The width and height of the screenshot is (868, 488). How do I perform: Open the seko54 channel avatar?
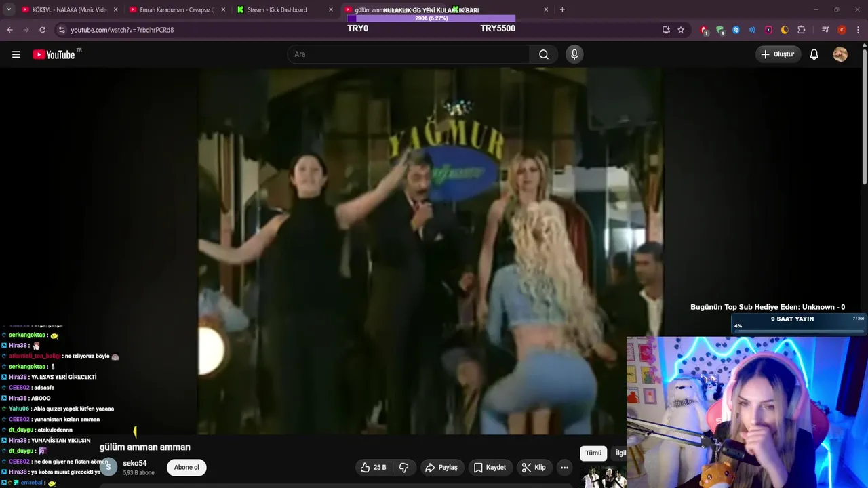108,467
